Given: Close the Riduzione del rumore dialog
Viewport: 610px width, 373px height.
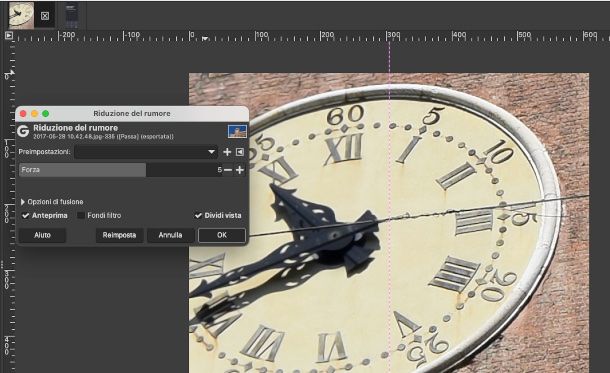Looking at the screenshot, I should click(23, 114).
